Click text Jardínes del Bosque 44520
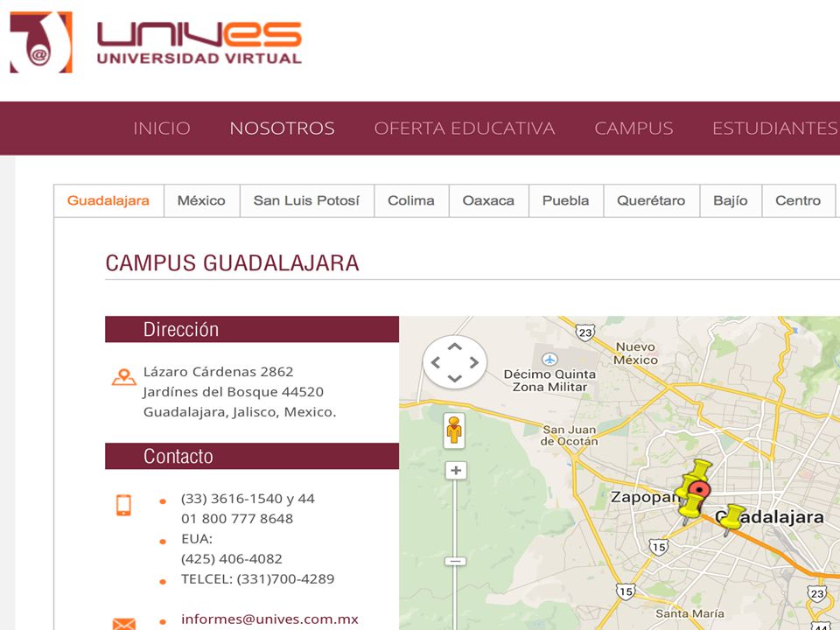840x630 pixels. click(x=233, y=392)
